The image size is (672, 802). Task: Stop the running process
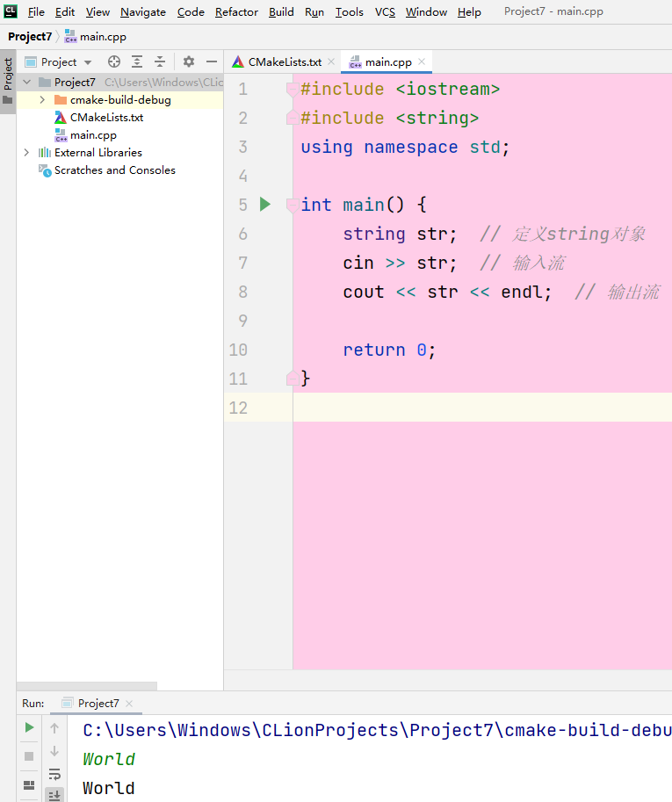click(x=29, y=756)
